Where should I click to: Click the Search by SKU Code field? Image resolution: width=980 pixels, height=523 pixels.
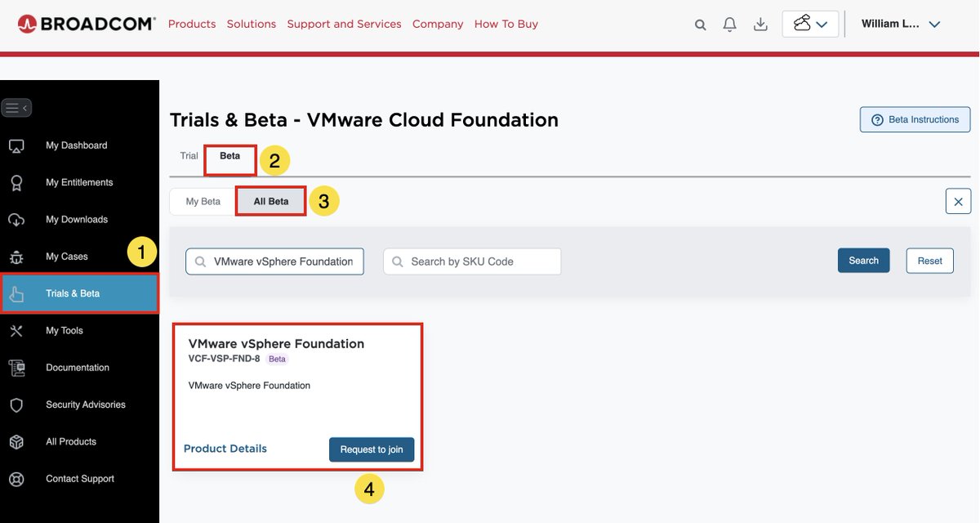(472, 261)
